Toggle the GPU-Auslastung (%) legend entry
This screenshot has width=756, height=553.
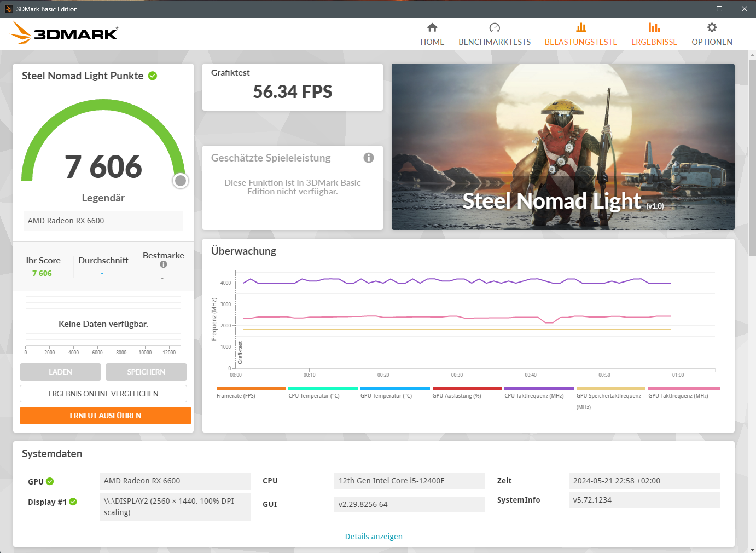467,393
